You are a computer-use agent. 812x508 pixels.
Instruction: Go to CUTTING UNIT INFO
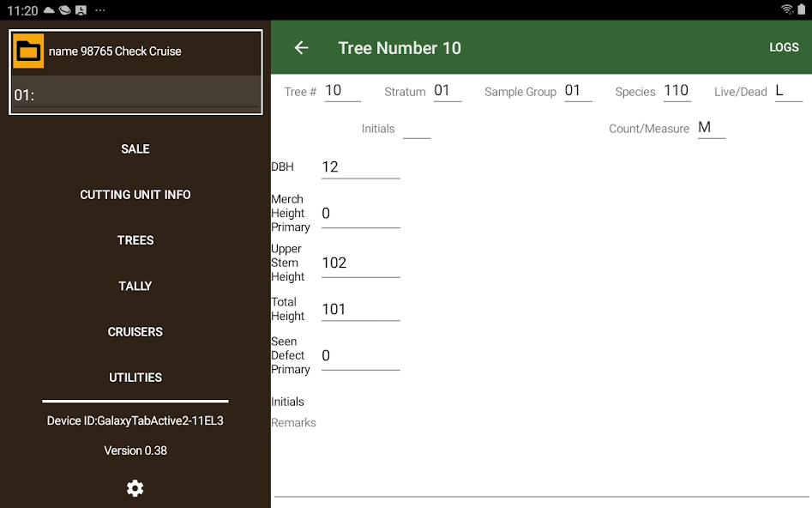[135, 195]
